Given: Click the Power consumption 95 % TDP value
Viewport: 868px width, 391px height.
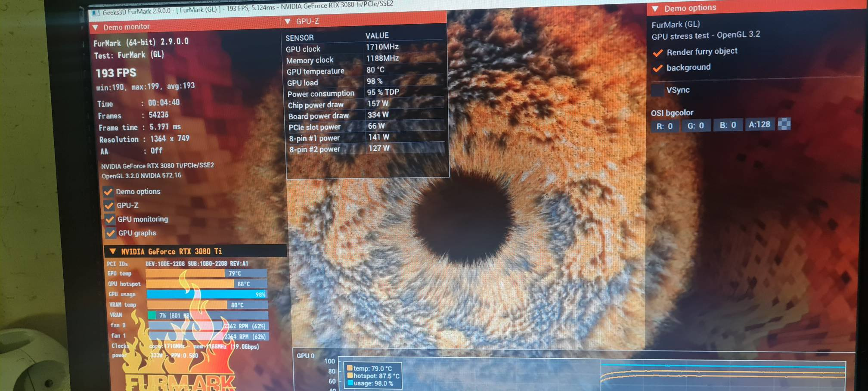Looking at the screenshot, I should tap(383, 92).
